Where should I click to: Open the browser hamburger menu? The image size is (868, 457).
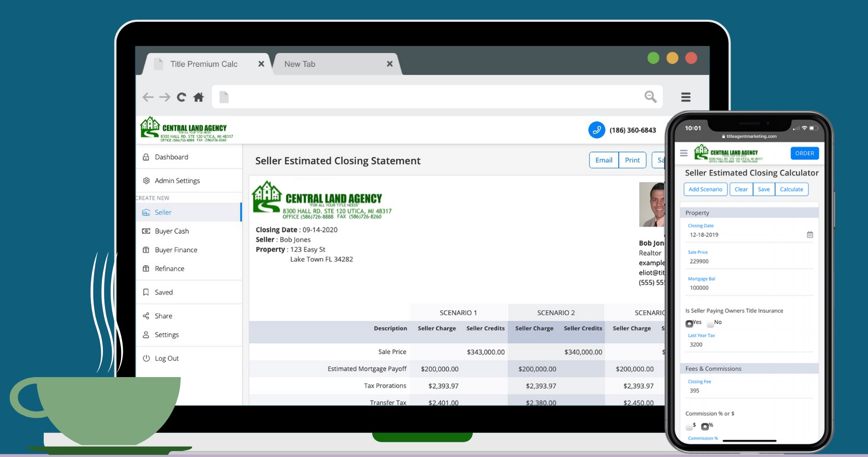tap(686, 97)
